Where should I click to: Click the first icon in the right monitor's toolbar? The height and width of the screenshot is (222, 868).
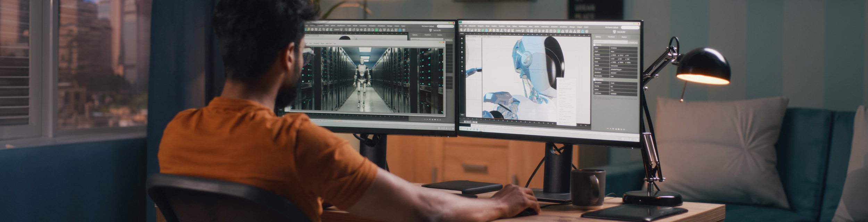click(x=461, y=30)
